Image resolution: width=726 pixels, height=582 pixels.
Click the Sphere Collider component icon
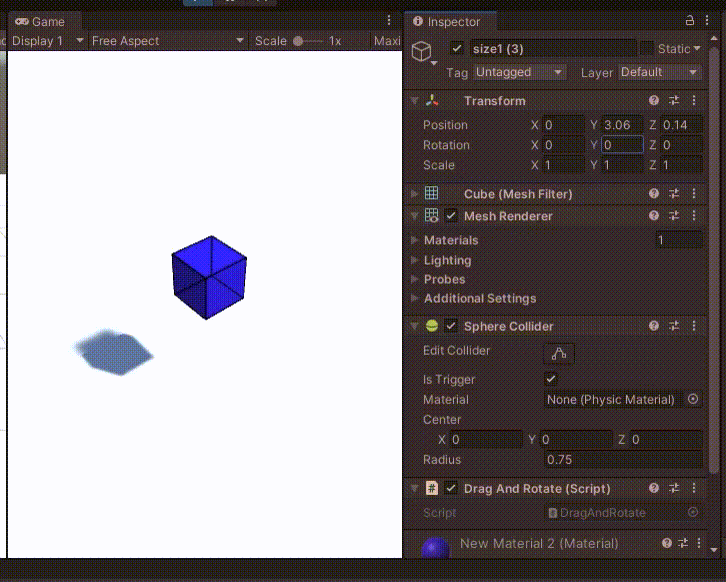click(432, 326)
